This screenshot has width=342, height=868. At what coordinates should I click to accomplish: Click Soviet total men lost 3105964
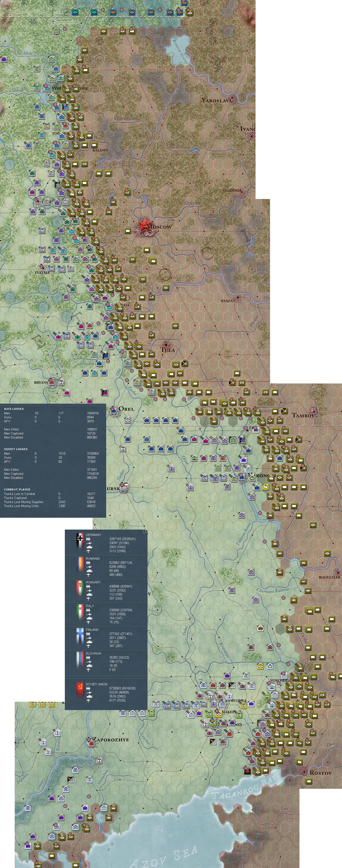coord(93,453)
